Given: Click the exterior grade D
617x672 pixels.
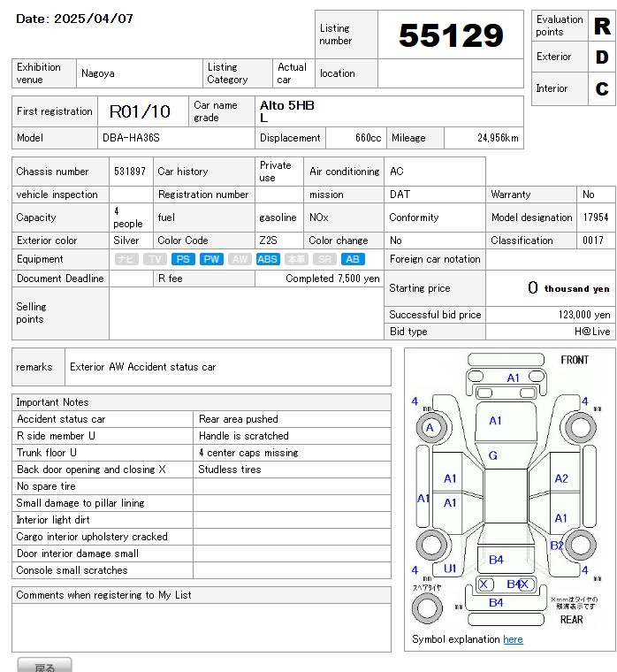Looking at the screenshot, I should tap(602, 57).
